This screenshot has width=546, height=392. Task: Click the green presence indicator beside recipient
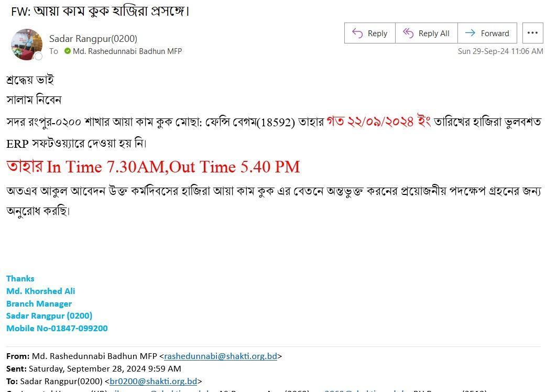tap(68, 51)
